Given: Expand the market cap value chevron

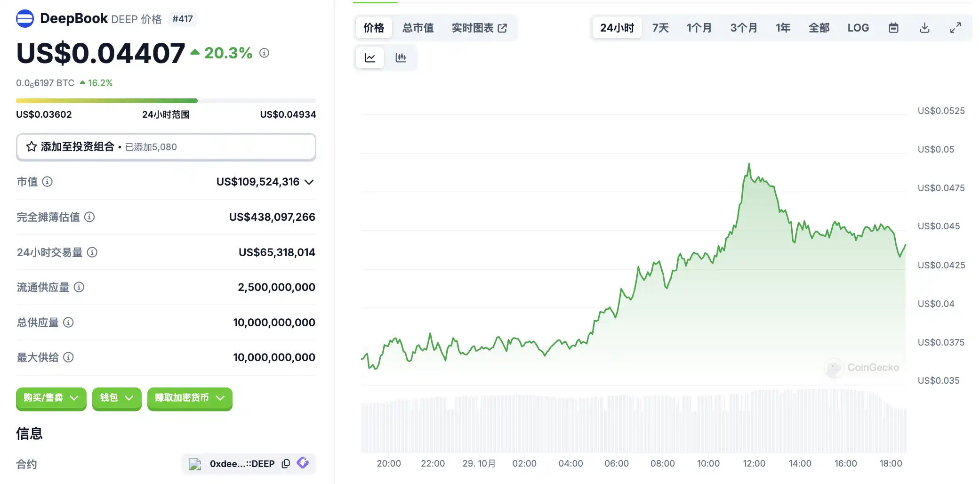Looking at the screenshot, I should (x=309, y=182).
